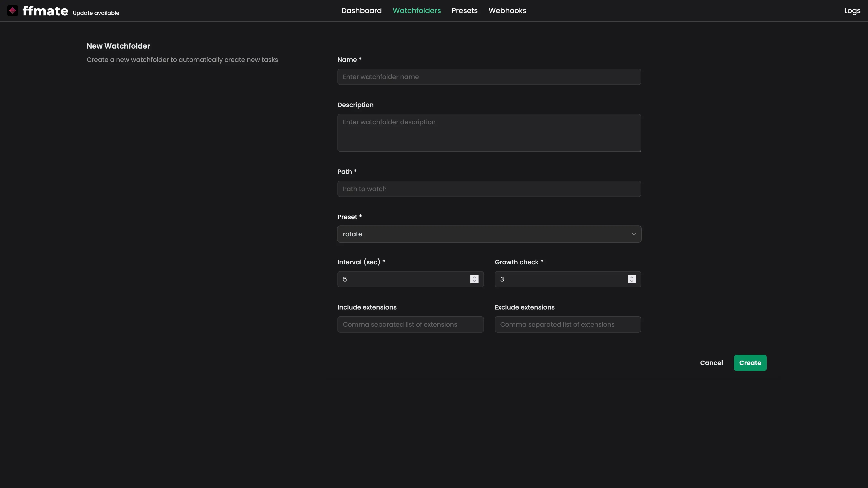Viewport: 868px width, 488px height.
Task: Decrease the Interval value with the down arrow
Action: tap(474, 281)
